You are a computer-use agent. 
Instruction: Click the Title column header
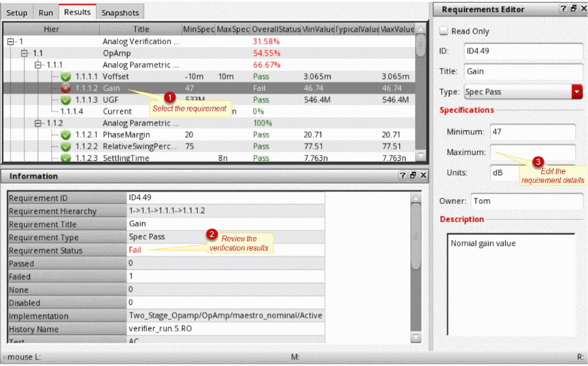141,29
